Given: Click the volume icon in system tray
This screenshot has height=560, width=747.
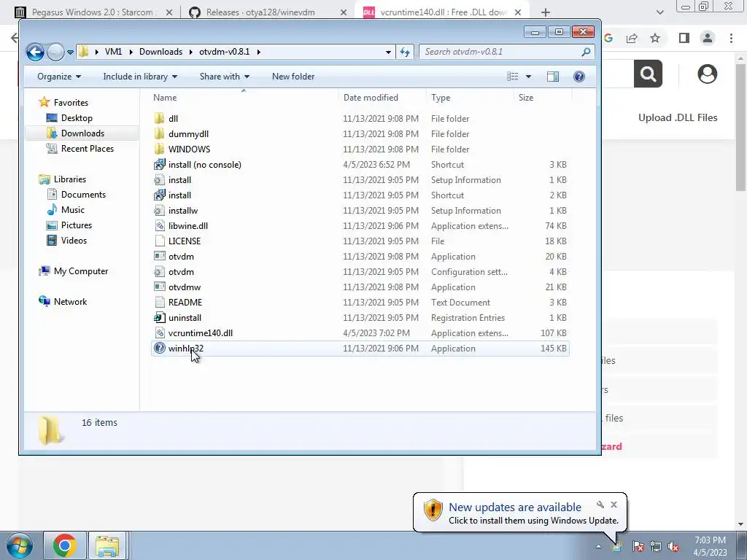Looking at the screenshot, I should (673, 547).
